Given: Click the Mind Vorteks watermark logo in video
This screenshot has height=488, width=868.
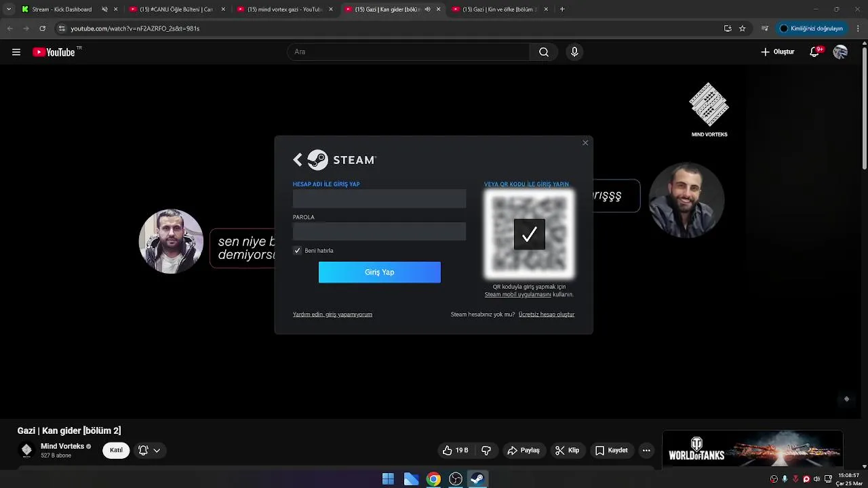Looking at the screenshot, I should pos(709,110).
